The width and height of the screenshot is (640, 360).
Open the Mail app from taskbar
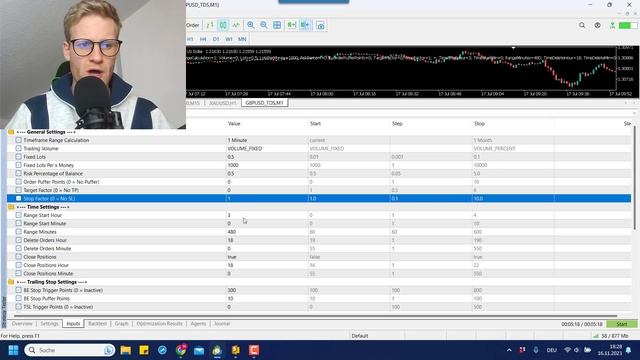click(x=199, y=350)
